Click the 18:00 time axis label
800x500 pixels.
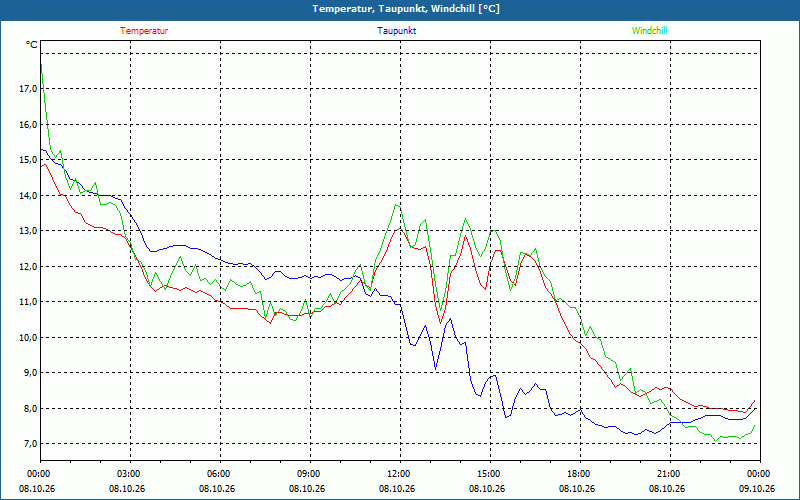[x=578, y=474]
